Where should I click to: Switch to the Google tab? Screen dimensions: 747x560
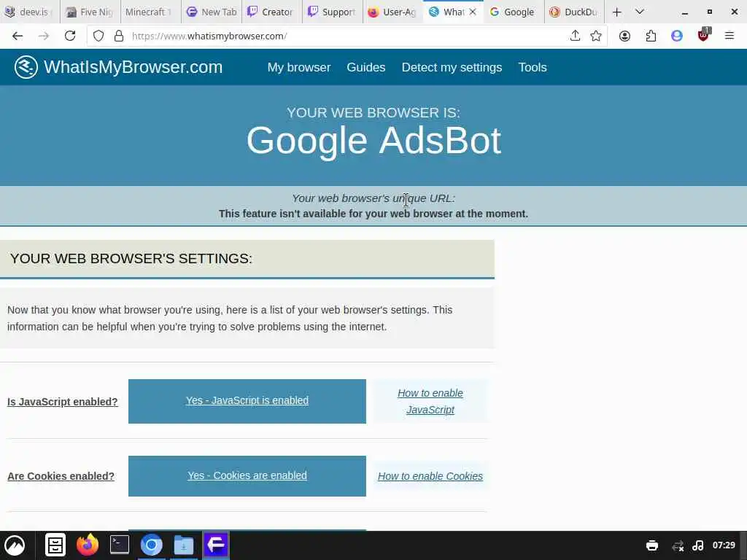[514, 12]
